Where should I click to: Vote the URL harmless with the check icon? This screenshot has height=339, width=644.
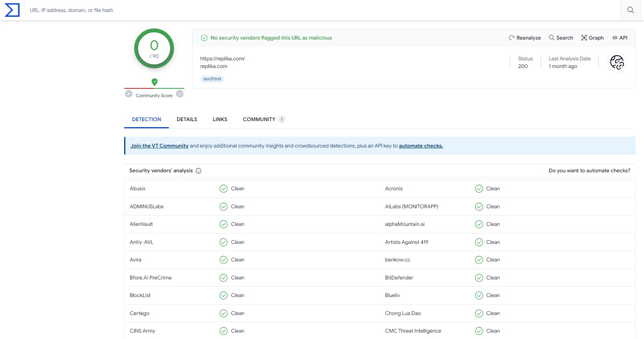point(180,94)
